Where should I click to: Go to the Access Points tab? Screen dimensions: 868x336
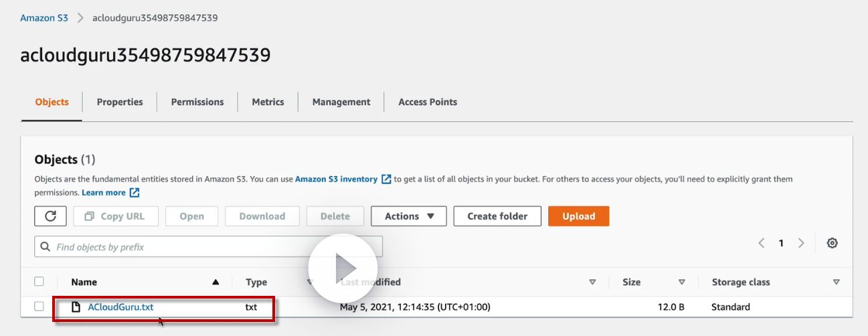[428, 102]
